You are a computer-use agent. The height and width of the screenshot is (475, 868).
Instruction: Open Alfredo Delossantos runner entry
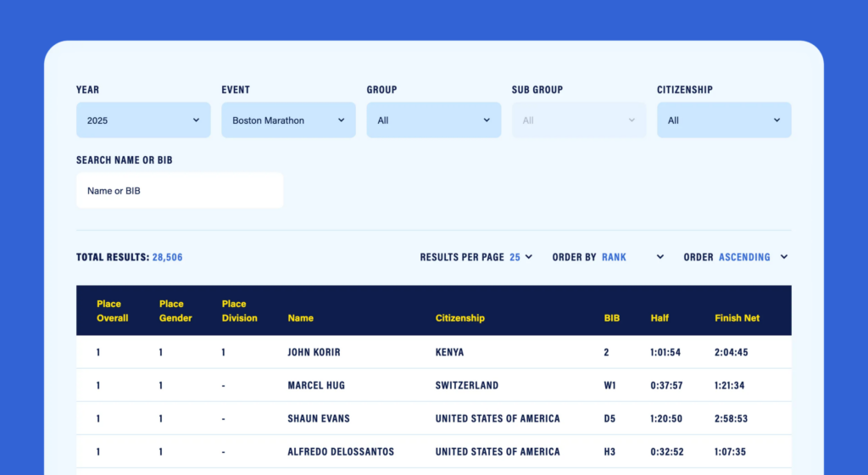coord(341,451)
